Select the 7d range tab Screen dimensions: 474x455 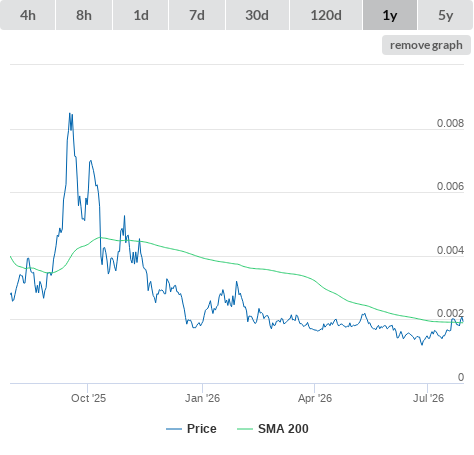click(x=197, y=15)
